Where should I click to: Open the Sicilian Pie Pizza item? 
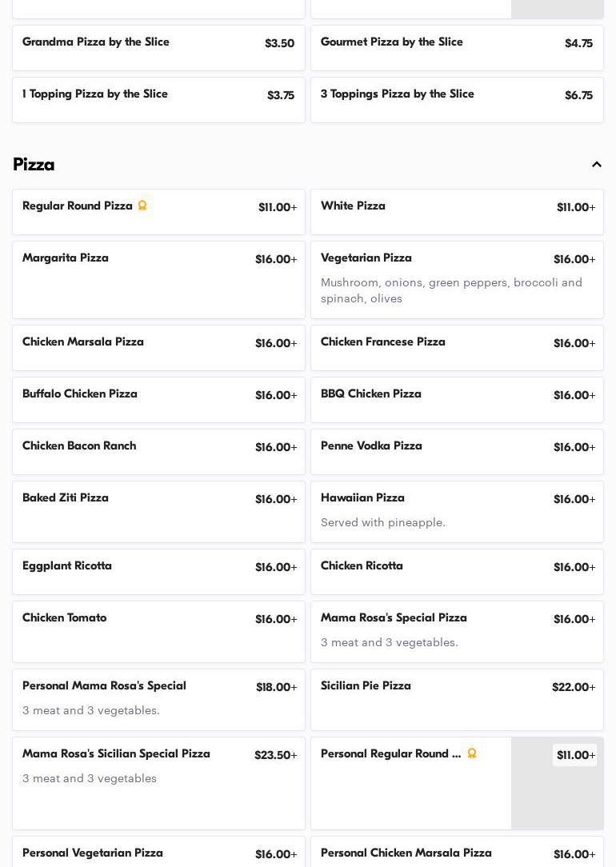click(457, 700)
